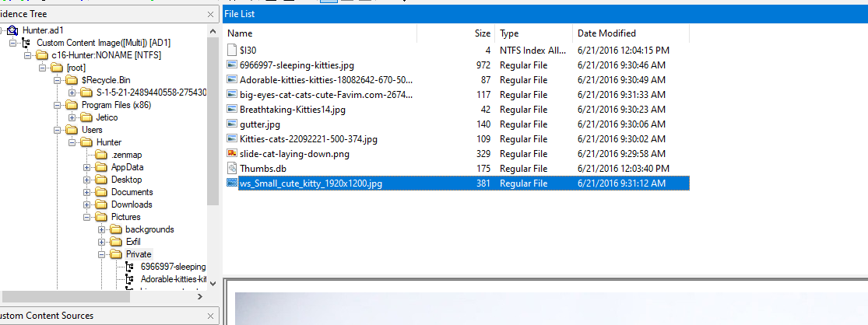Click the Adorable-kitties-kitties jpg file icon in list

tap(232, 79)
